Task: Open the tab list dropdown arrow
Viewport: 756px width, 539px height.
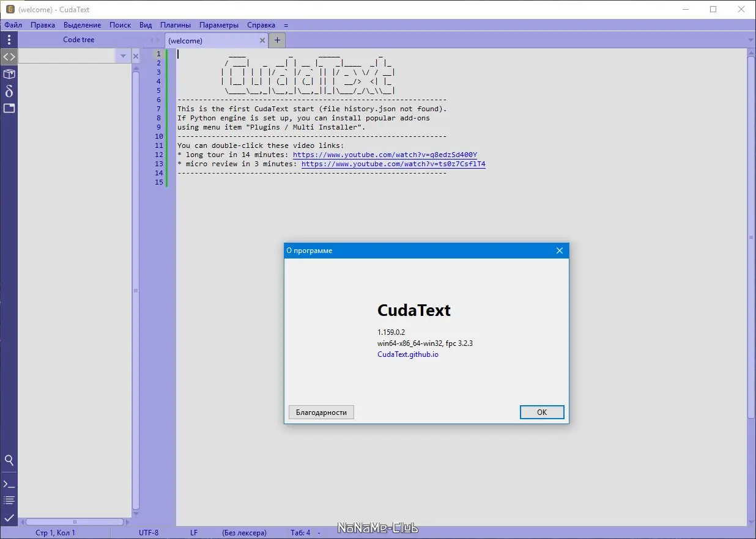Action: coord(750,40)
